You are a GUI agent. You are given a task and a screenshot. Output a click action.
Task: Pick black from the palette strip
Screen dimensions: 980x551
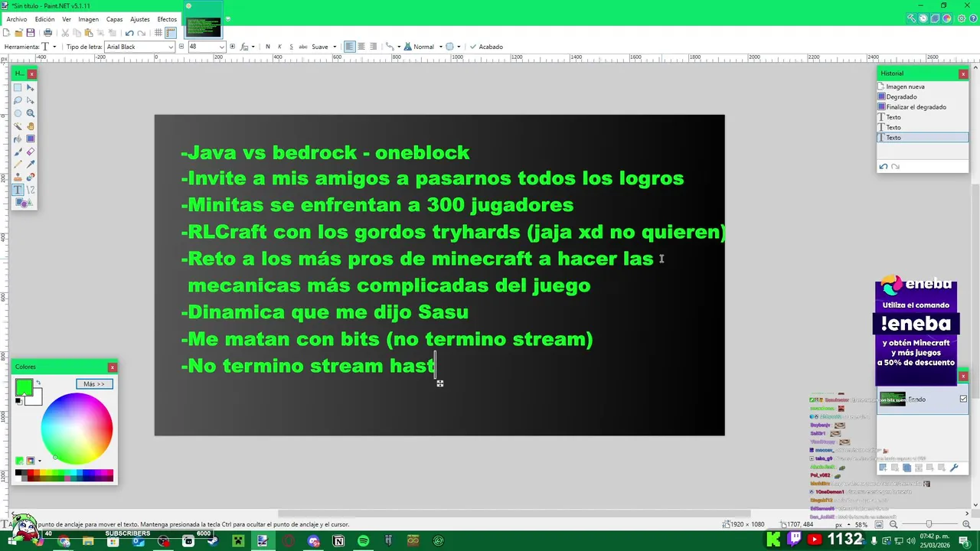[x=18, y=474]
